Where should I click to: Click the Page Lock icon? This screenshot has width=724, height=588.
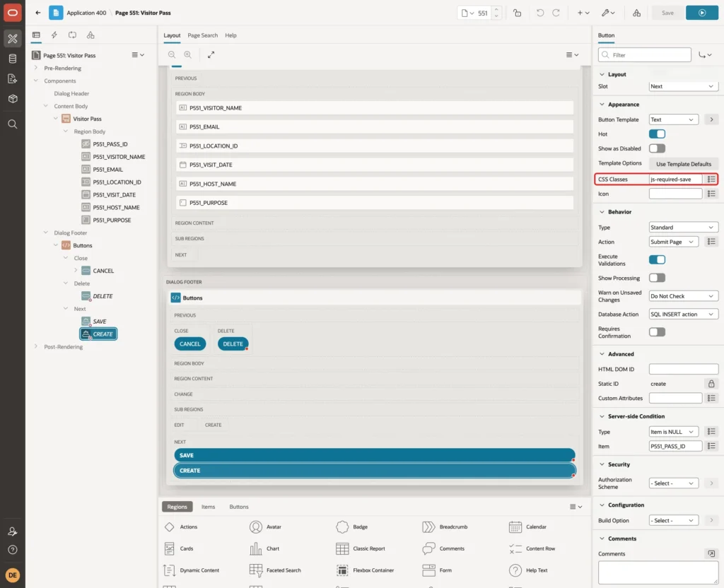click(517, 13)
